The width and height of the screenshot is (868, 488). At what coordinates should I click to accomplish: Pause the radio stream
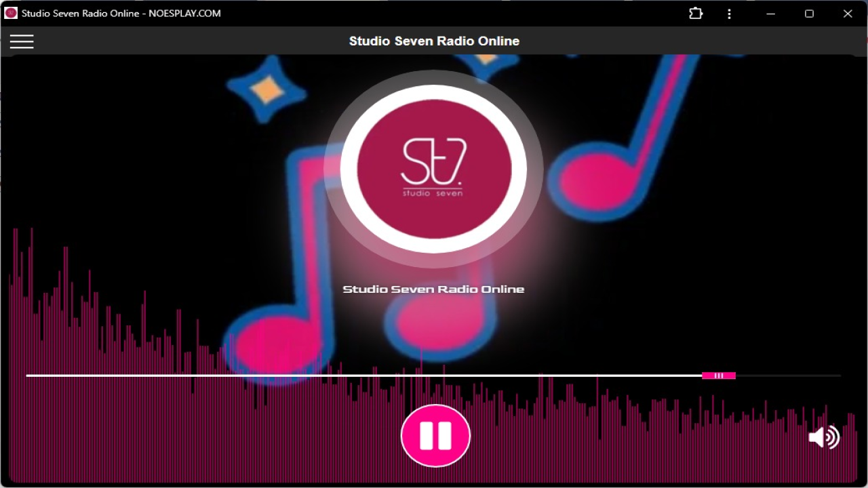pyautogui.click(x=435, y=436)
